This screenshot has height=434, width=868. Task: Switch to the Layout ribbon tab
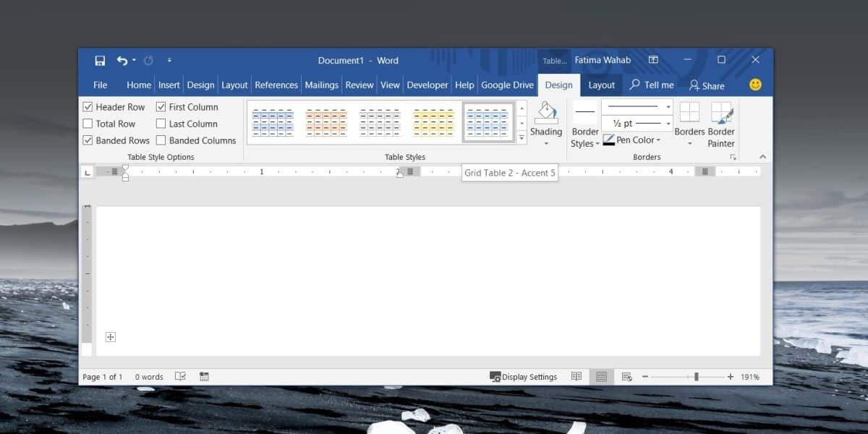click(x=602, y=85)
